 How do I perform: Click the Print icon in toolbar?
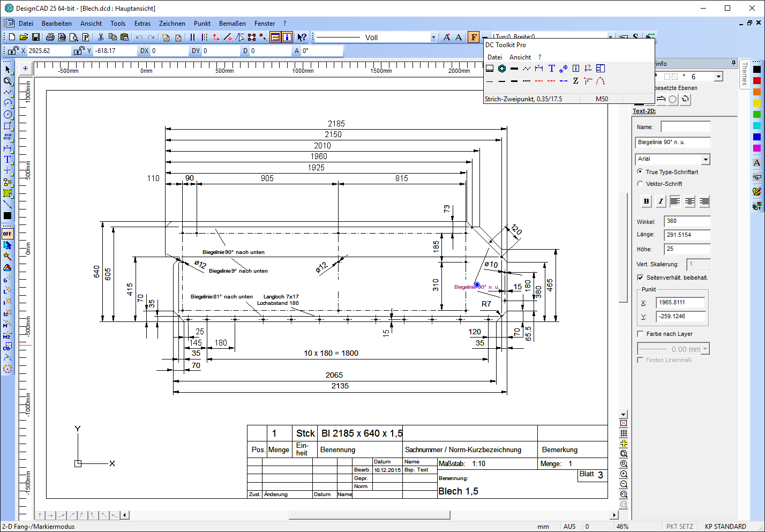pyautogui.click(x=50, y=37)
